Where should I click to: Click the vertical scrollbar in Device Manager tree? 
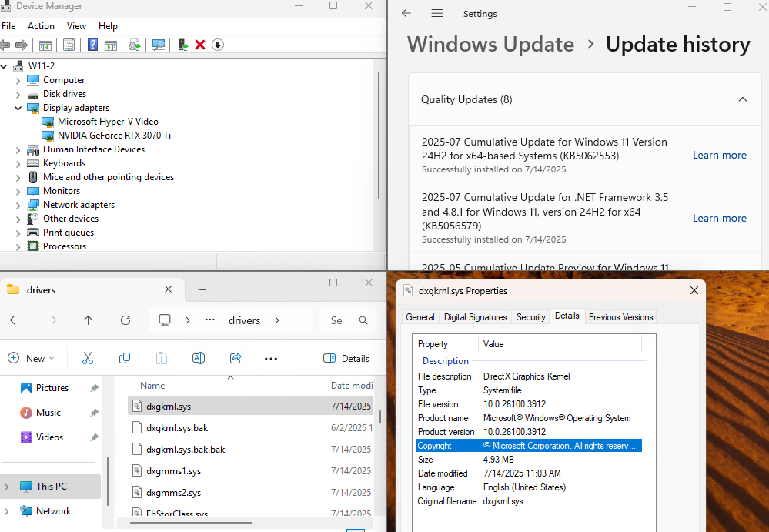pyautogui.click(x=379, y=136)
